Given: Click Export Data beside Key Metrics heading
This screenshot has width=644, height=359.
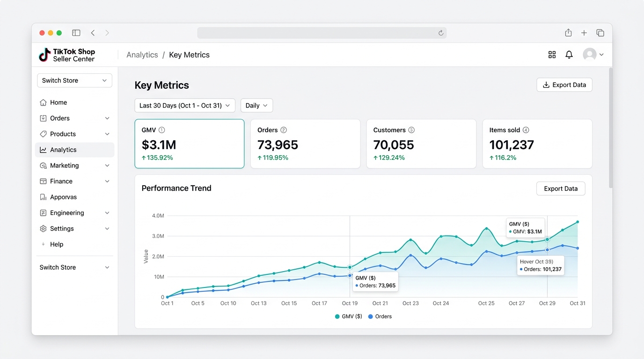Looking at the screenshot, I should tap(564, 85).
